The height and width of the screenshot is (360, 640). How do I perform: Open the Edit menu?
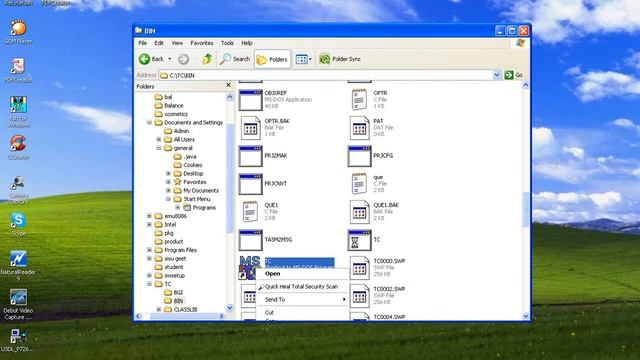pos(159,43)
